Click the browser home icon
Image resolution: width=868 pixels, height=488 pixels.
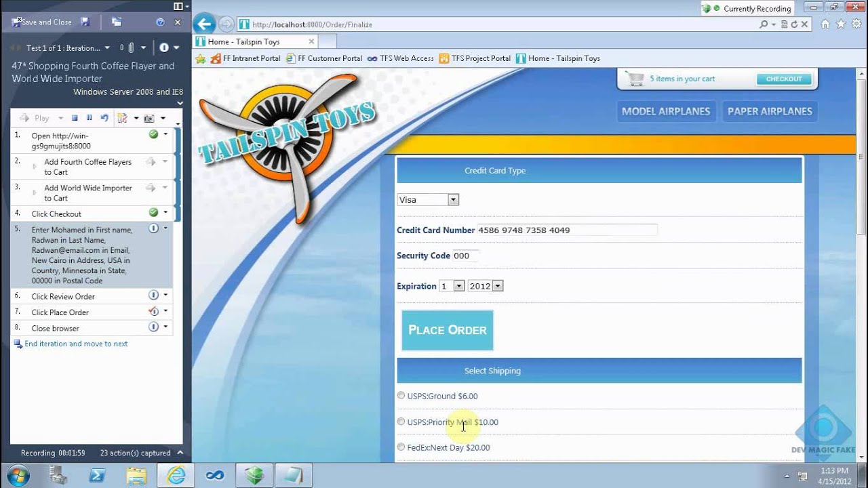pyautogui.click(x=825, y=24)
